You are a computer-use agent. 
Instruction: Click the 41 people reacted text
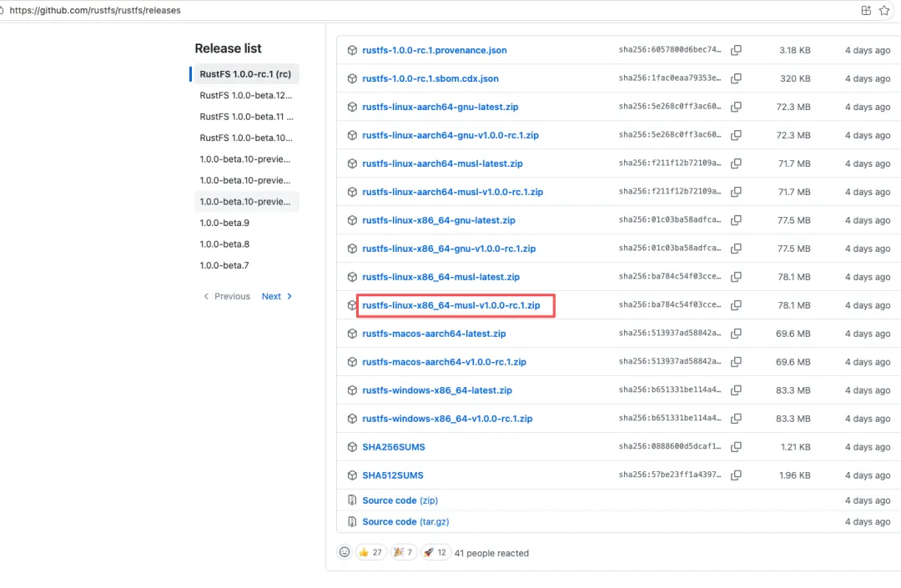[x=491, y=553]
